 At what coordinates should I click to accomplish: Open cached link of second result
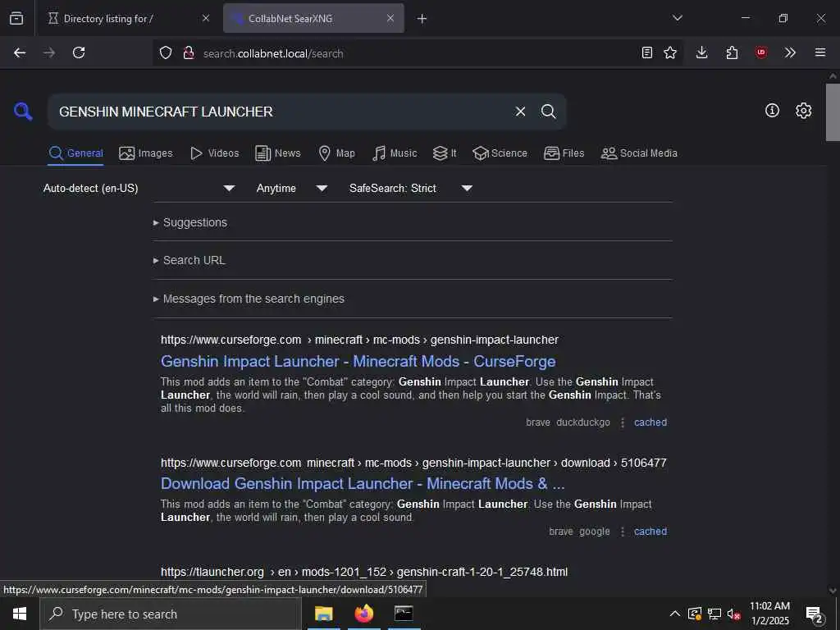click(x=651, y=532)
